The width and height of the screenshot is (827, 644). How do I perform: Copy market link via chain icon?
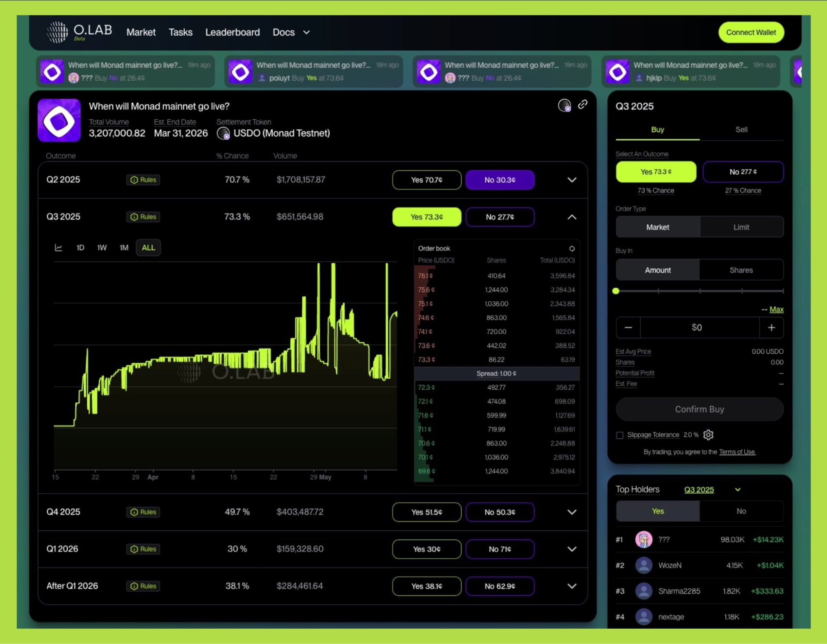582,104
